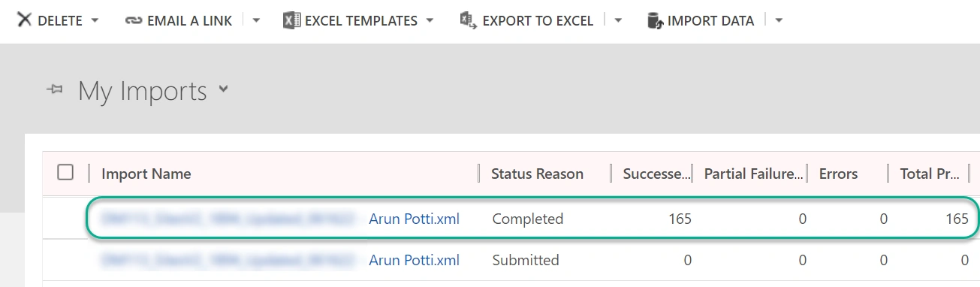Image resolution: width=980 pixels, height=287 pixels.
Task: Click the Excel Templates icon
Action: pyautogui.click(x=291, y=20)
